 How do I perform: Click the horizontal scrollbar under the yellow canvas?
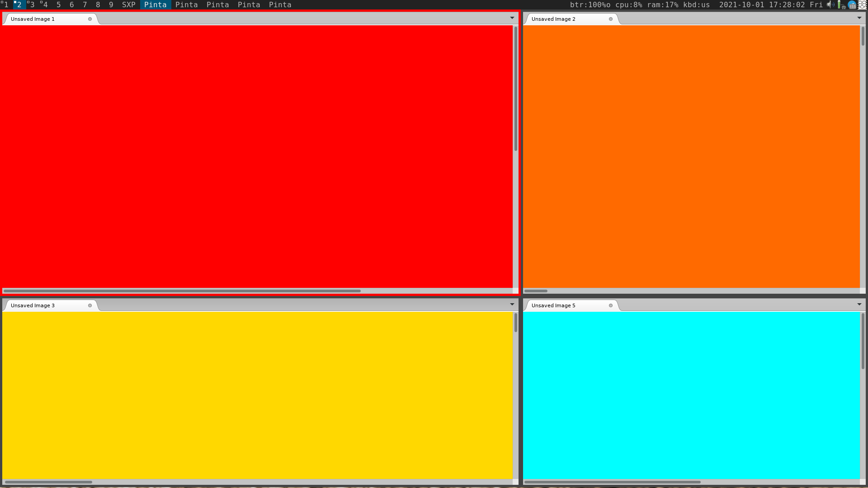tap(48, 482)
